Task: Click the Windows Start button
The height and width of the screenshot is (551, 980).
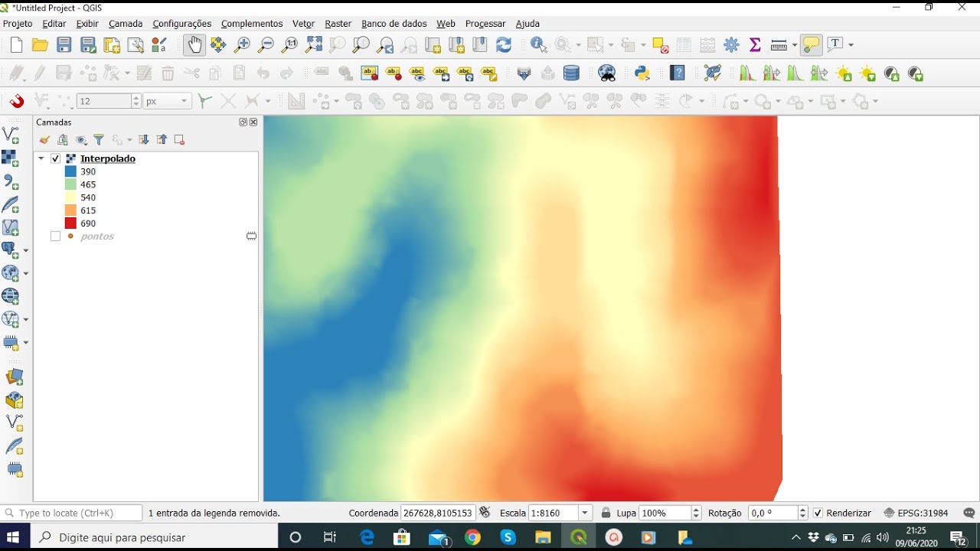Action: pyautogui.click(x=14, y=537)
